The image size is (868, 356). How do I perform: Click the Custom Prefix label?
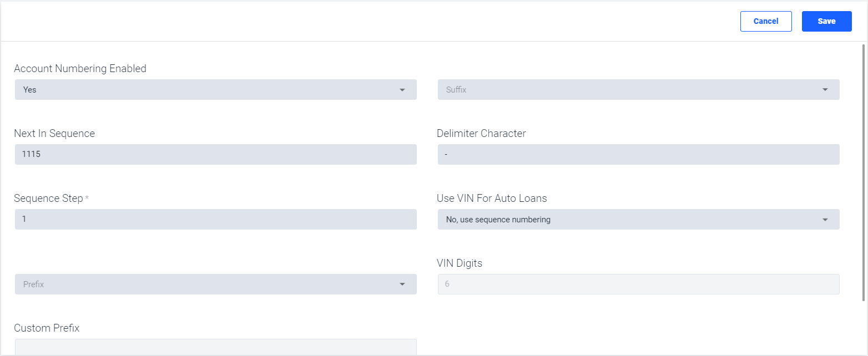tap(47, 328)
